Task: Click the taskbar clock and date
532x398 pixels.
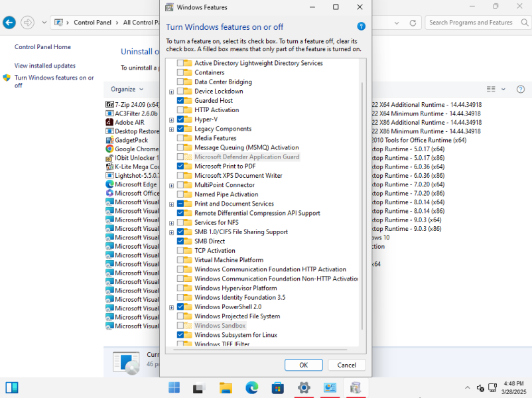Action: (513, 387)
